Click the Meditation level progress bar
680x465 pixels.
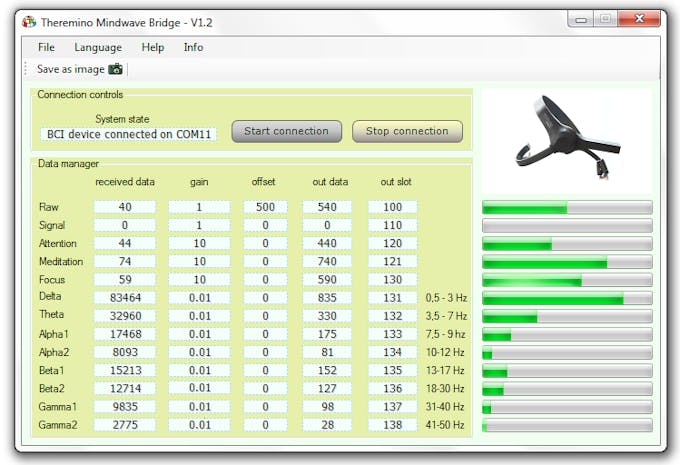click(x=567, y=262)
